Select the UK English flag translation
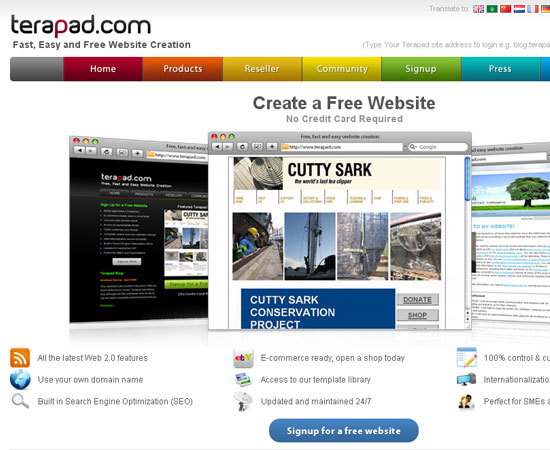This screenshot has width=550, height=450. 478,9
